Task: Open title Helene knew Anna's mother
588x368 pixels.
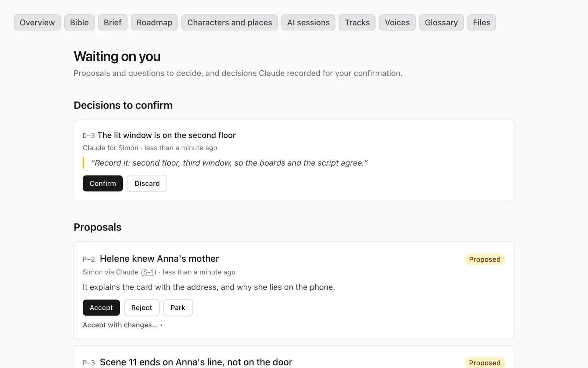Action: 159,259
